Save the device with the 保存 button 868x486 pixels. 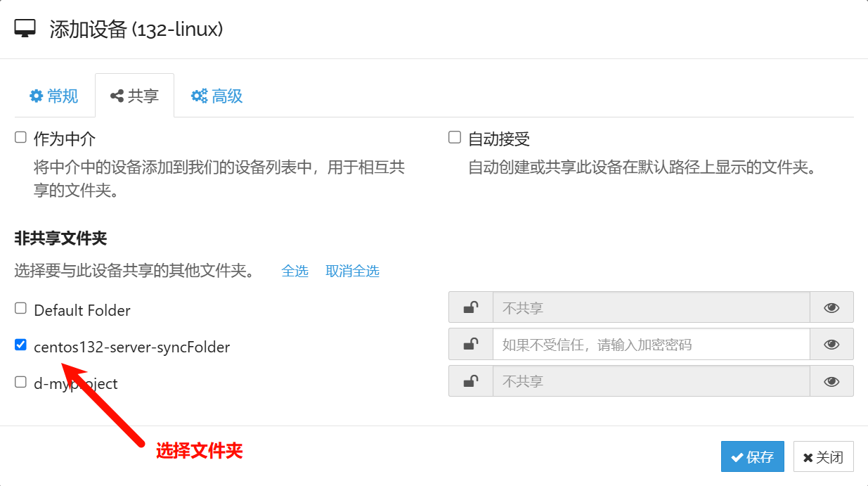point(752,457)
